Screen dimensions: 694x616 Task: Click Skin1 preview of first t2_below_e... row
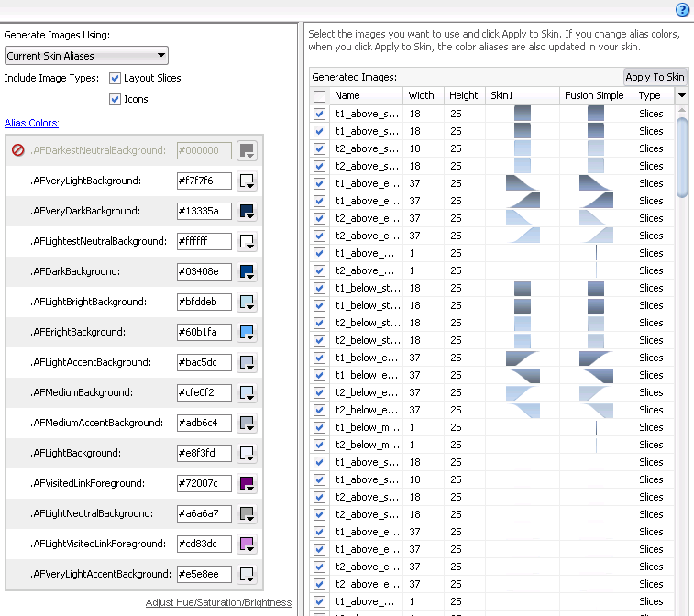[x=523, y=392]
